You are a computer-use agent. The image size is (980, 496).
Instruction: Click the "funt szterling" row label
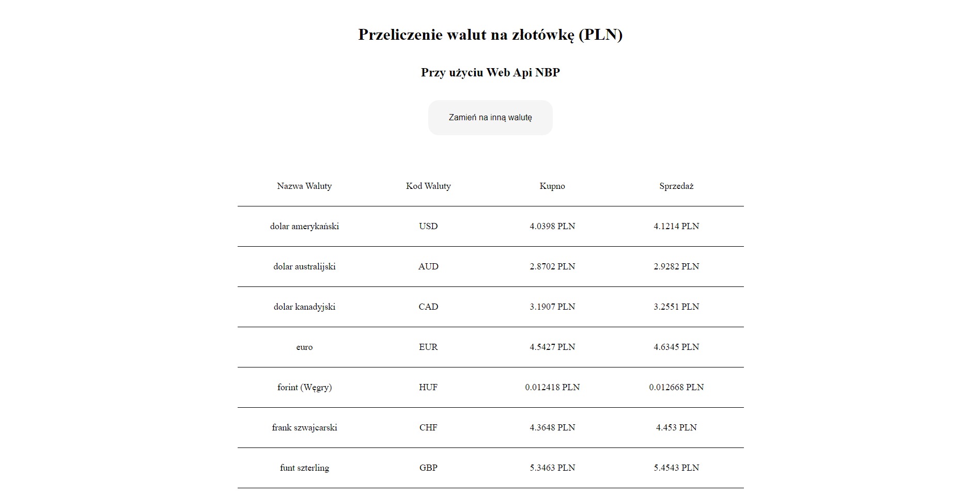pos(305,468)
